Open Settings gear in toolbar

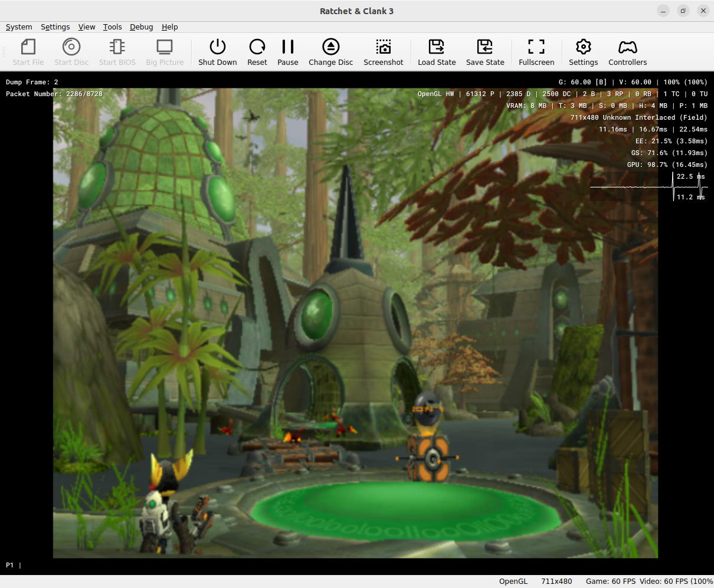click(584, 47)
